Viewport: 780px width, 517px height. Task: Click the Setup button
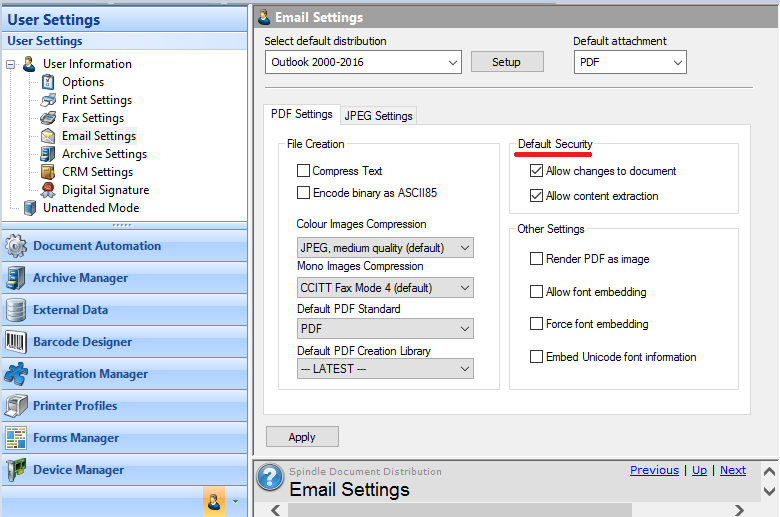[x=507, y=62]
